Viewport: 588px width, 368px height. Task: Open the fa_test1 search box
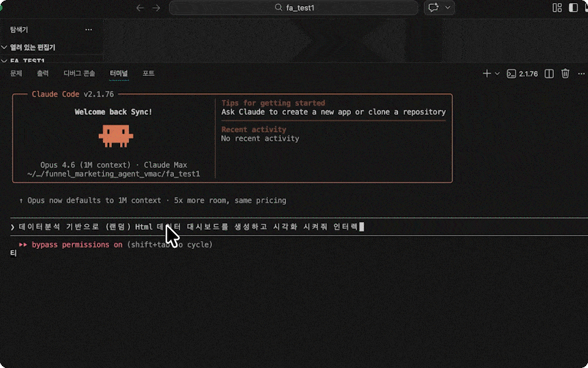coord(293,7)
